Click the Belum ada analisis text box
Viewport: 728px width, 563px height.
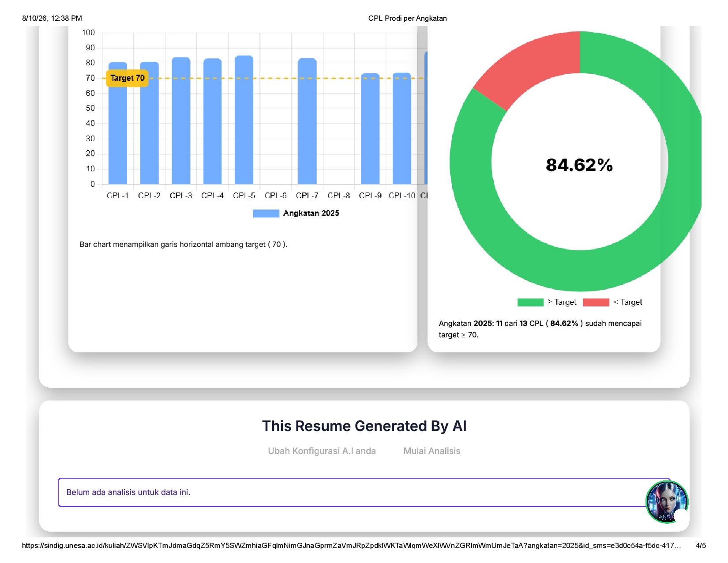pos(364,492)
